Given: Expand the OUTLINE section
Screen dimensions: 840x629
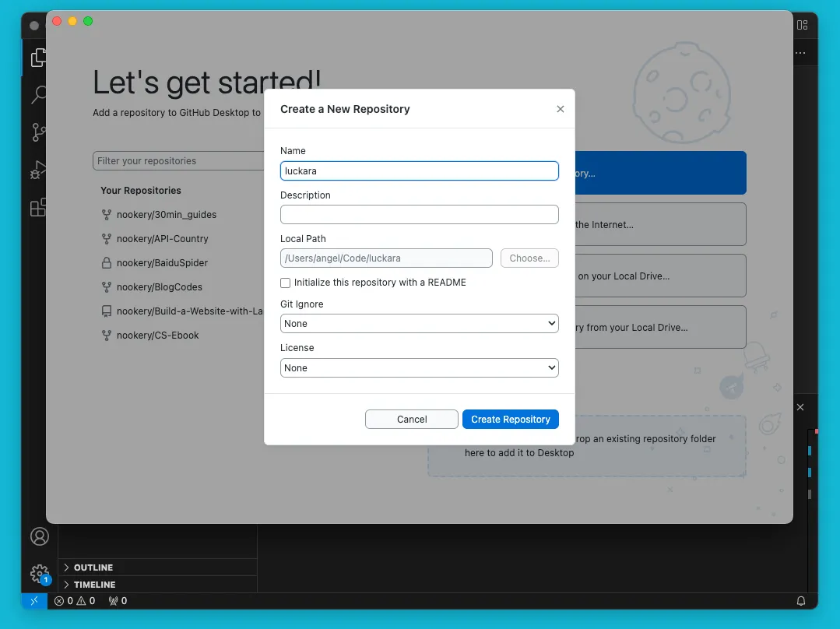Looking at the screenshot, I should tap(93, 568).
